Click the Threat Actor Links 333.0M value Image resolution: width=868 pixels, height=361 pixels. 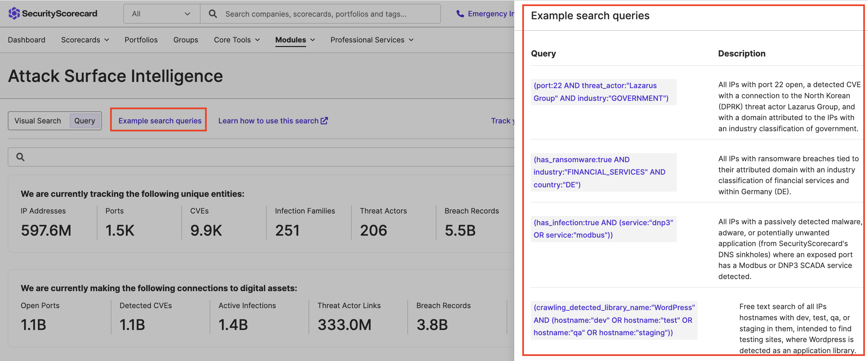click(x=344, y=325)
